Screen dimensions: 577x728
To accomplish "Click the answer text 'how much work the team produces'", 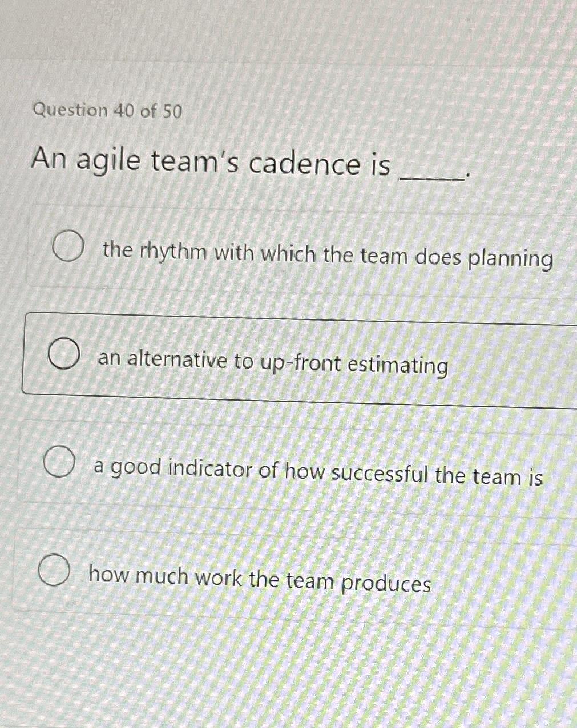I will point(260,578).
